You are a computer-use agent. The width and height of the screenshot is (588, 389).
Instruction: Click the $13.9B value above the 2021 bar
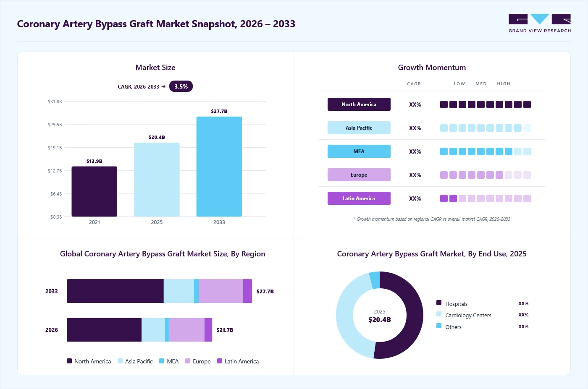pos(94,161)
